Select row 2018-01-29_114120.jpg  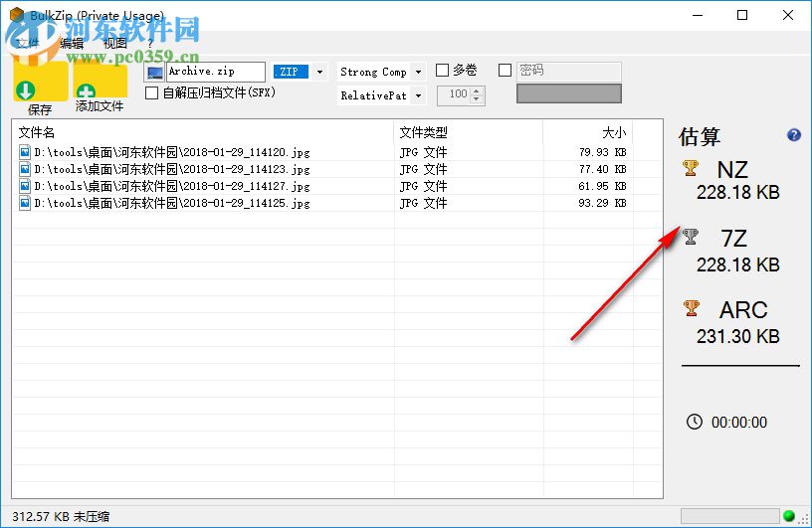(x=337, y=152)
